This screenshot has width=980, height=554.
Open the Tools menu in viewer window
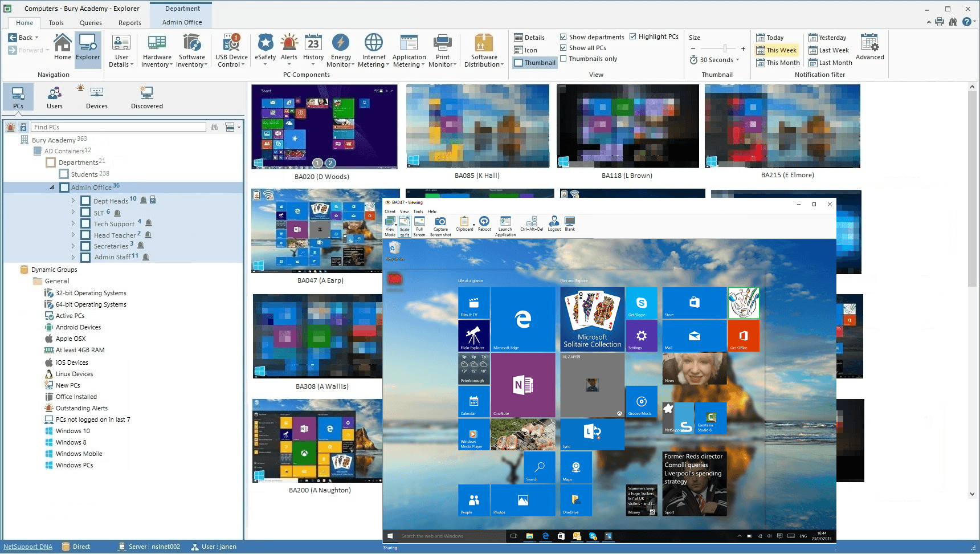click(418, 211)
